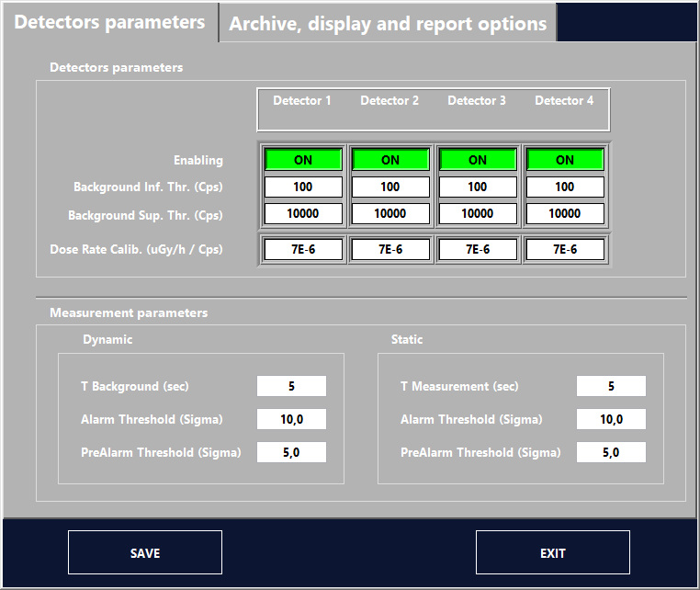Viewport: 700px width, 590px height.
Task: Click Detector 1 Dose Rate Calib. field
Action: pyautogui.click(x=303, y=249)
